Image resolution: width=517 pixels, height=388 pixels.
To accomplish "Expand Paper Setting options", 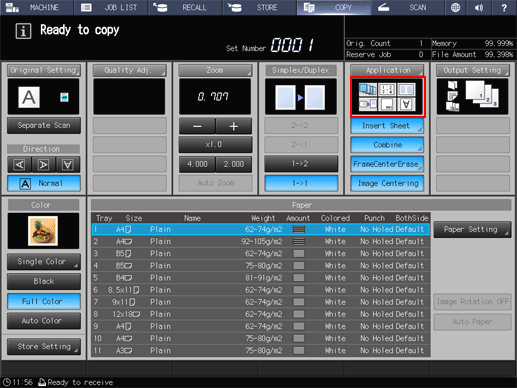I will (x=472, y=230).
